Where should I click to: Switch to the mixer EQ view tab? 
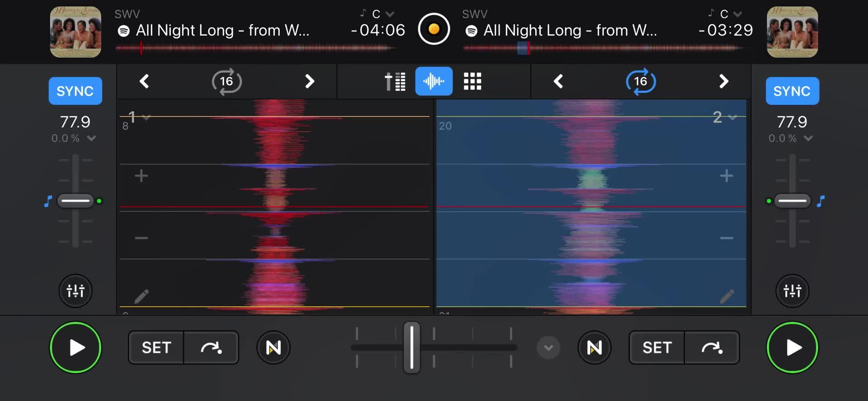click(395, 81)
